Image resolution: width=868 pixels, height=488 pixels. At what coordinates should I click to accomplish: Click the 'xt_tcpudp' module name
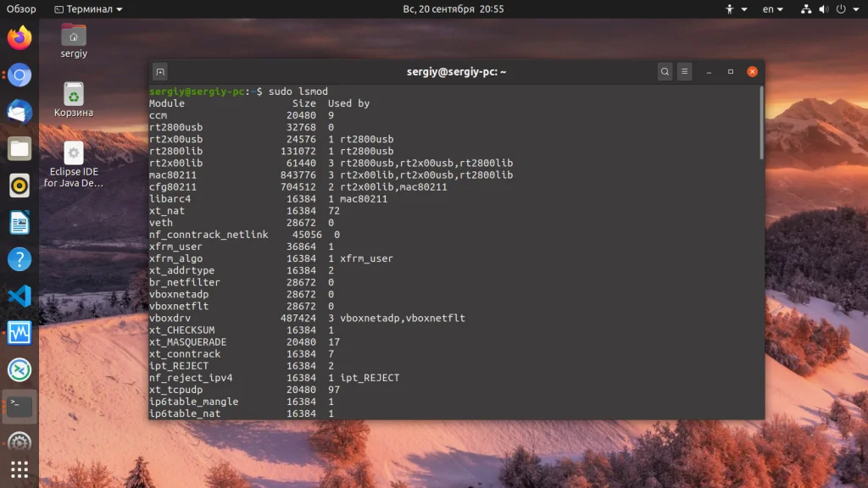click(x=176, y=390)
